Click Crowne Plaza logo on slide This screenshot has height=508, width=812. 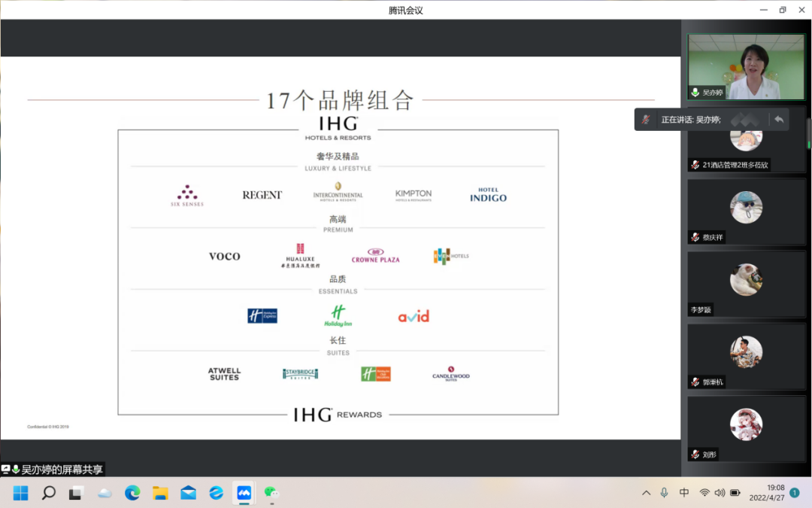pos(375,256)
